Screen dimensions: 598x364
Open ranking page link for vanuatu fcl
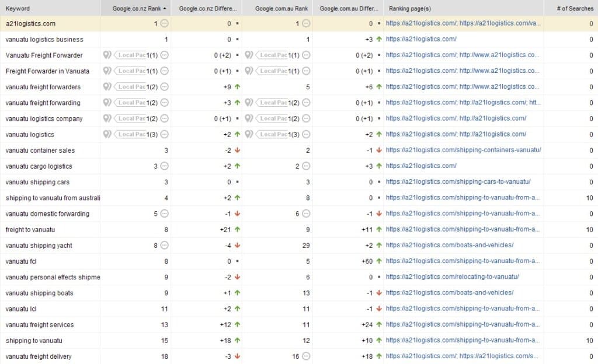pos(463,261)
